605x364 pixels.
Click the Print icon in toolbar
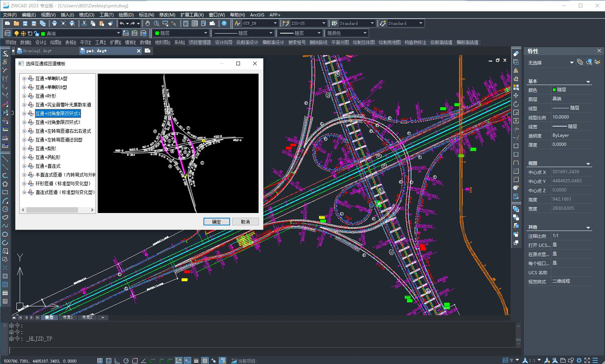54,23
